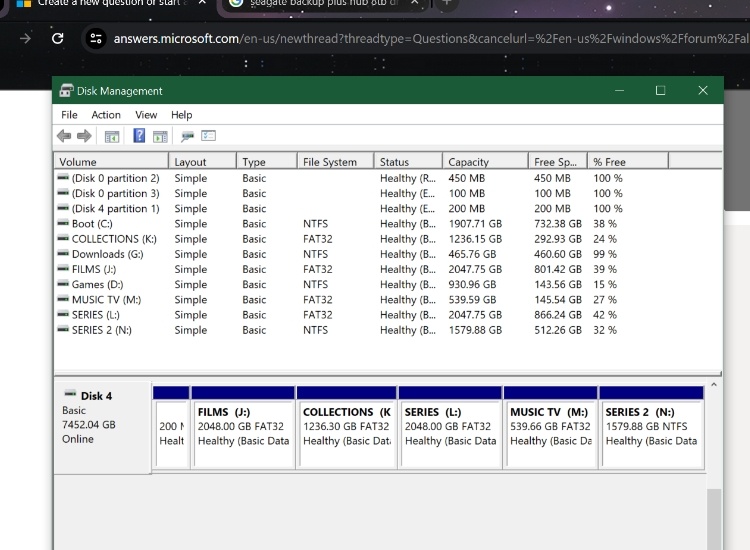Select the SERIES (L:) partition block in disk map
The height and width of the screenshot is (550, 750).
click(450, 427)
